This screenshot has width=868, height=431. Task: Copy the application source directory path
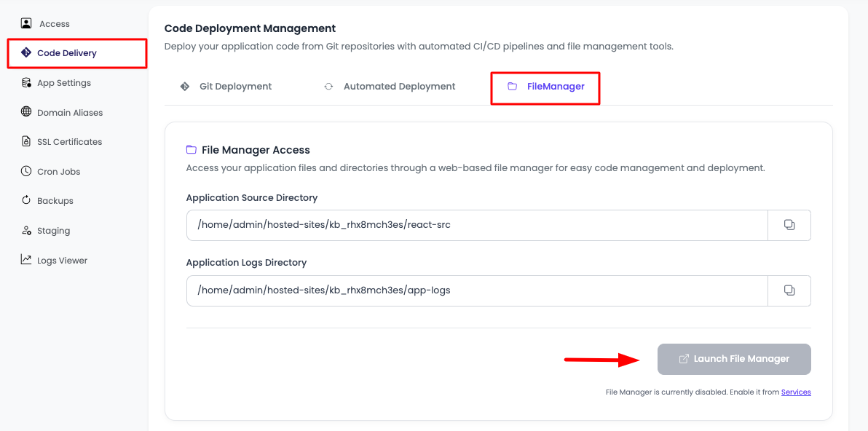coord(789,225)
